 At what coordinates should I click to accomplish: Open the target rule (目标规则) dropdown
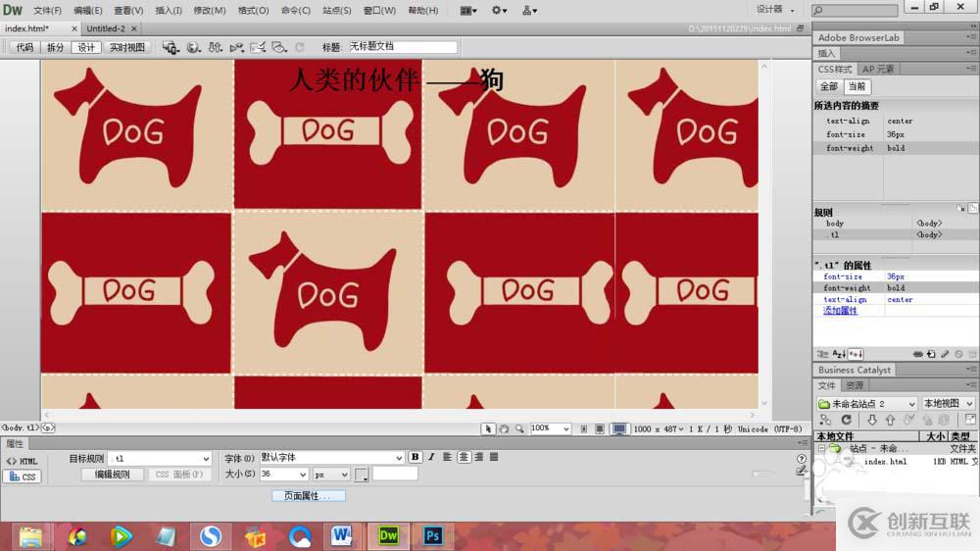click(160, 458)
